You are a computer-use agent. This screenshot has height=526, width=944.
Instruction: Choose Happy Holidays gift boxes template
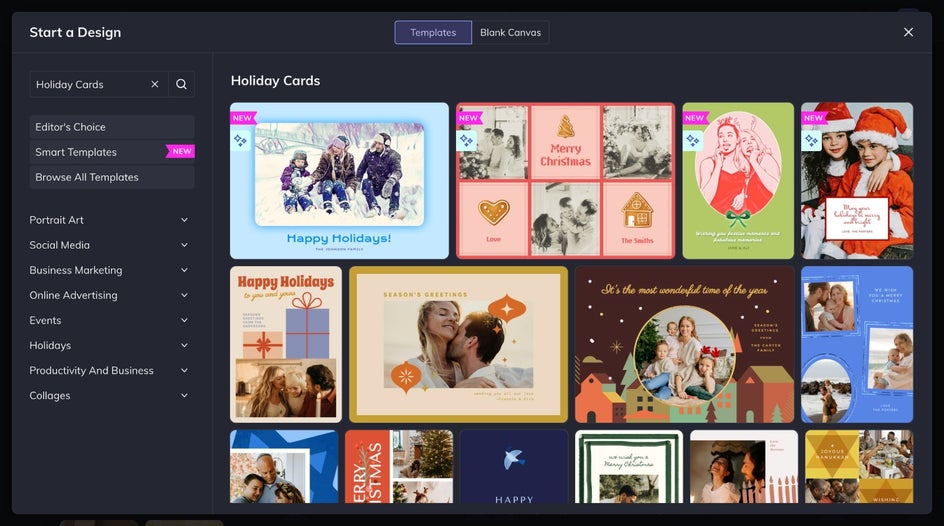(x=286, y=344)
